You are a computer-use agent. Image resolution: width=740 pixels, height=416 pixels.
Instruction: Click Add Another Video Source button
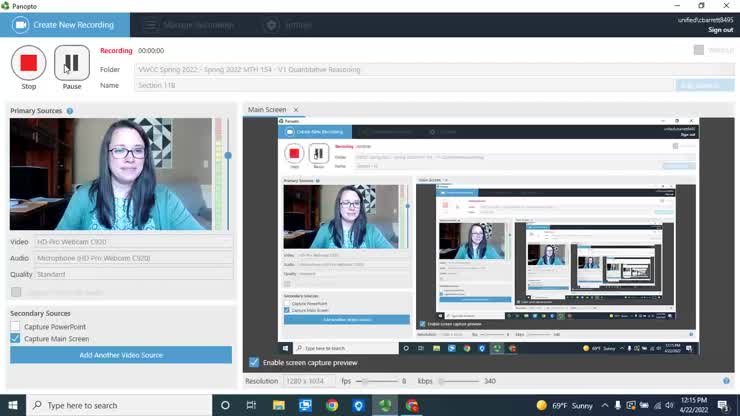121,355
